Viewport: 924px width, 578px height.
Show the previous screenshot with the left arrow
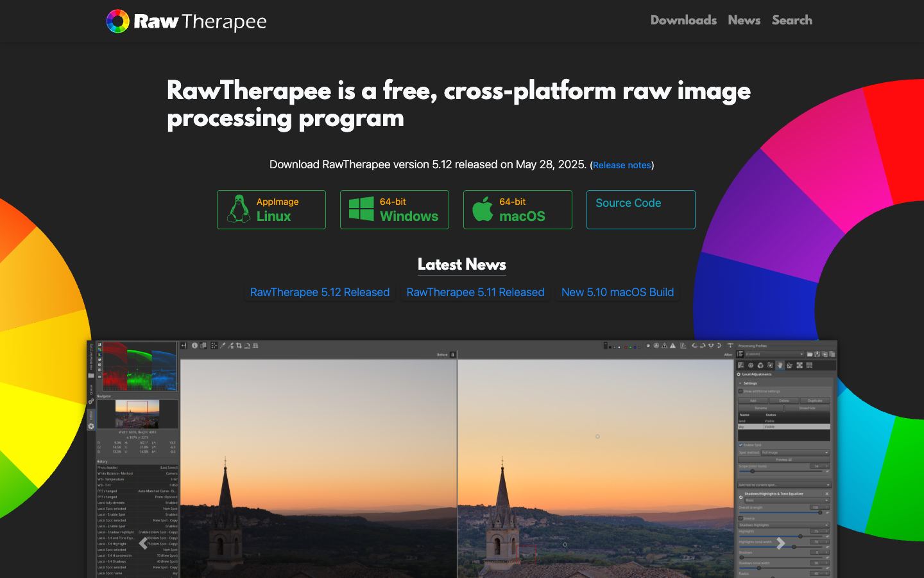coord(143,543)
